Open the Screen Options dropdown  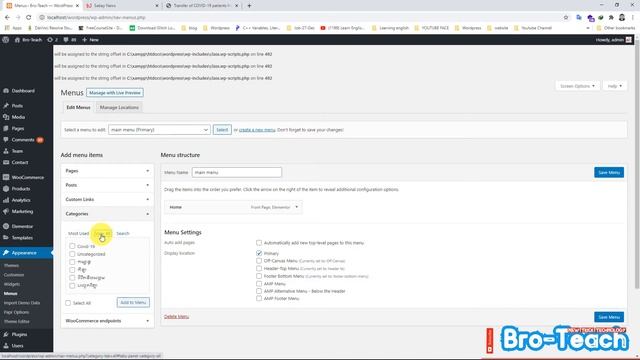(577, 86)
